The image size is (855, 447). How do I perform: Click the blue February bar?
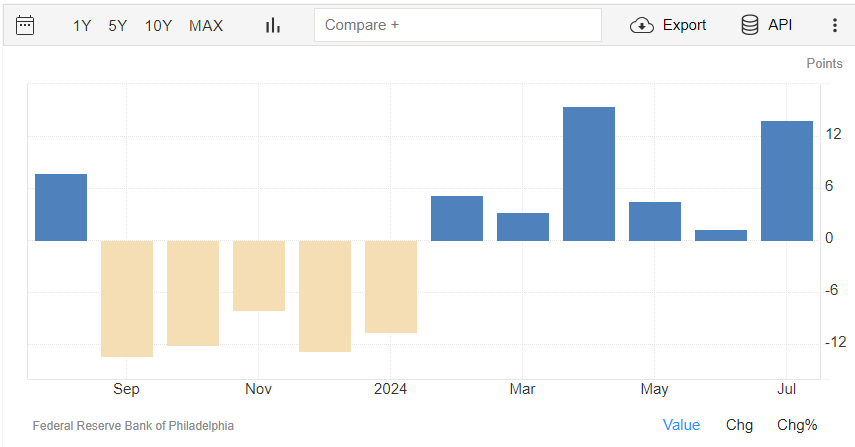(x=457, y=219)
